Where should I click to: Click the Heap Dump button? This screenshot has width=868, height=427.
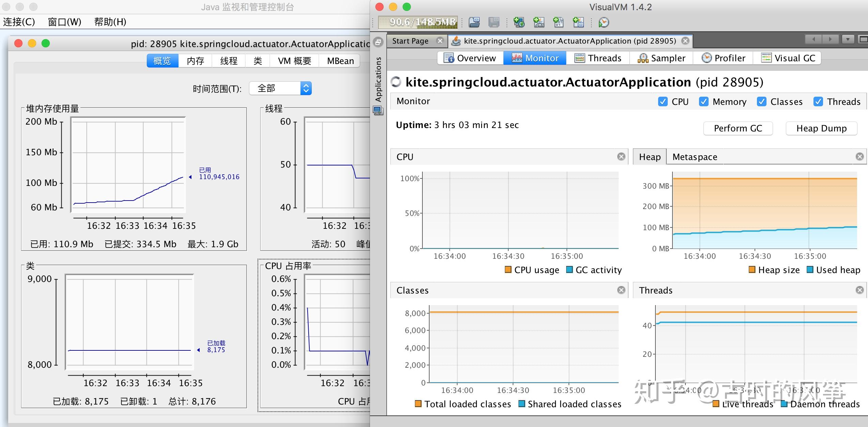821,128
